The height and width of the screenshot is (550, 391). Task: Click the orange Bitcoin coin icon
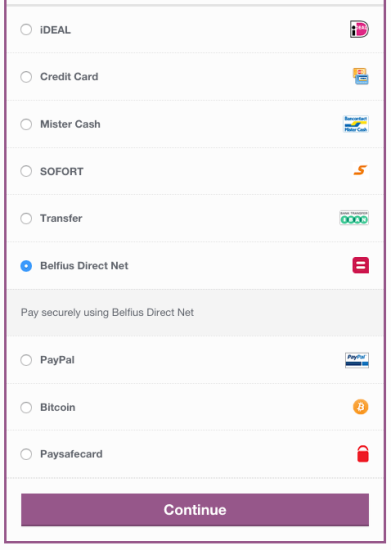tap(360, 407)
